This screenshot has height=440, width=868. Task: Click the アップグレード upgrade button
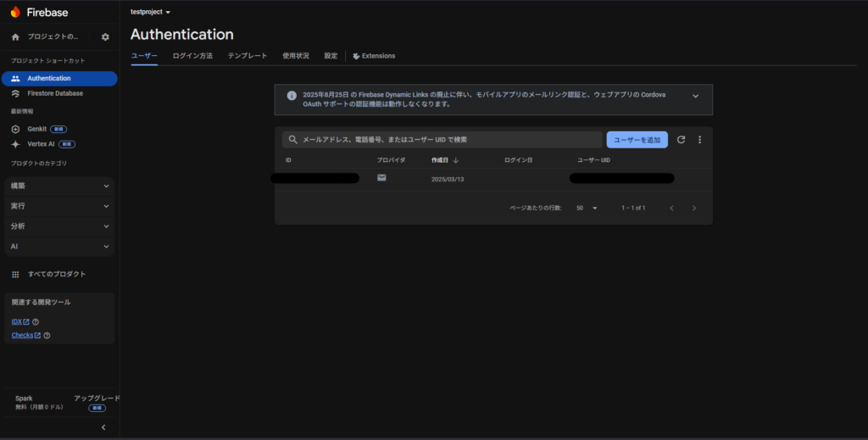click(x=97, y=398)
